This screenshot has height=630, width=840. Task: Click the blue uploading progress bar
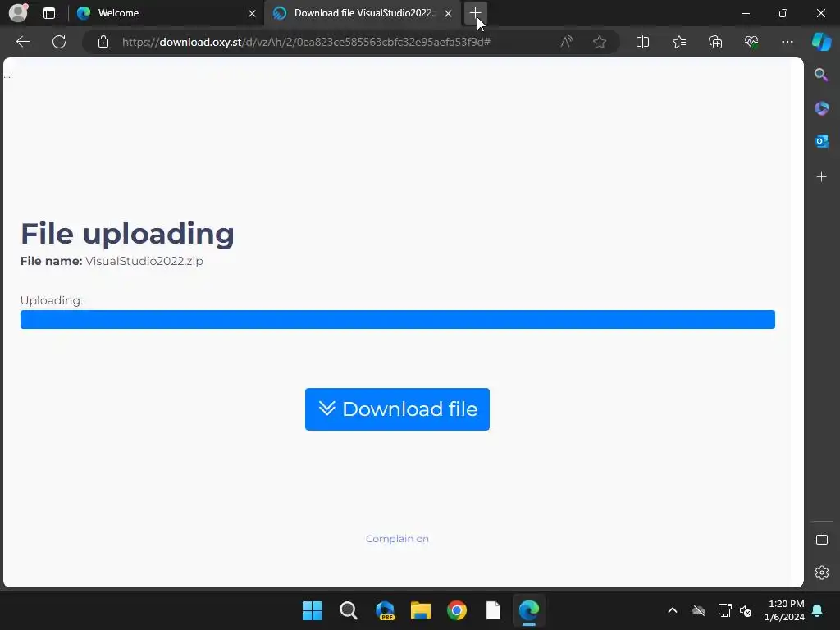tap(398, 319)
